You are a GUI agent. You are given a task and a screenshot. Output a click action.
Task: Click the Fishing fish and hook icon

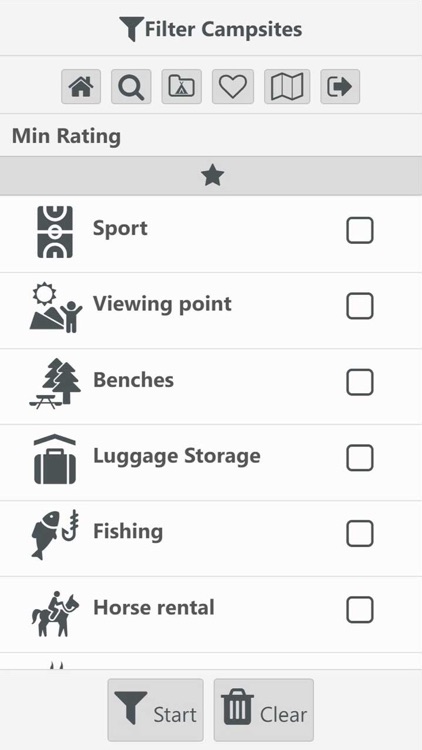[55, 534]
